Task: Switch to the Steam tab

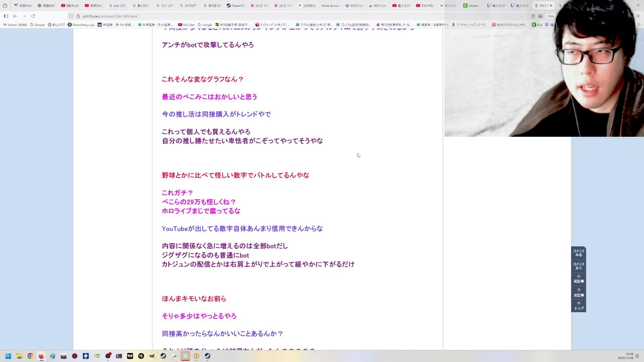Action: (235, 6)
